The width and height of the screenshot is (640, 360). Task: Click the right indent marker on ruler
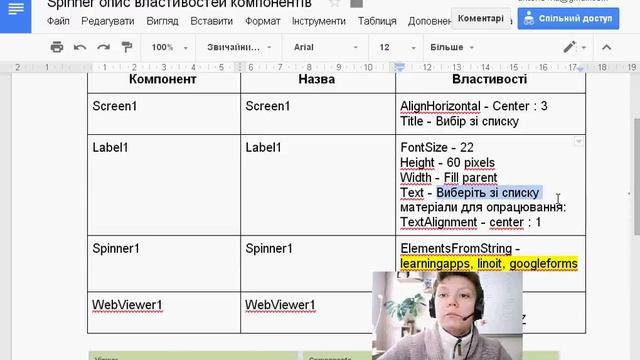(580, 68)
